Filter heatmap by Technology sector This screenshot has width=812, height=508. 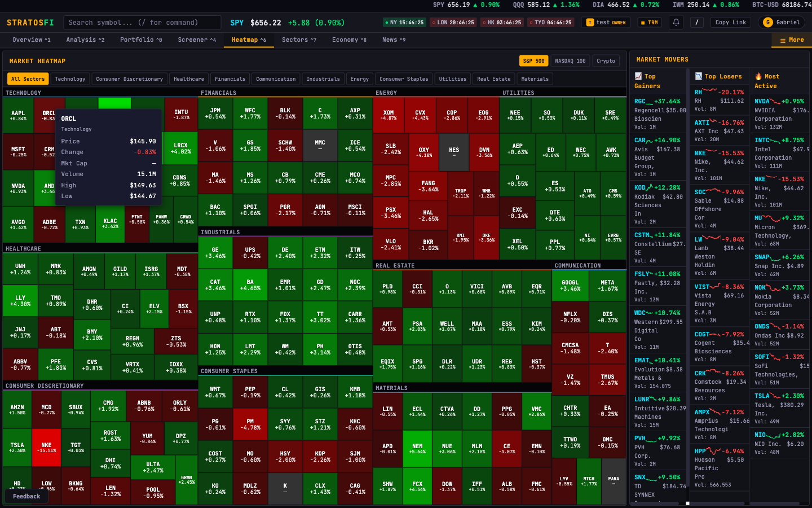click(70, 79)
